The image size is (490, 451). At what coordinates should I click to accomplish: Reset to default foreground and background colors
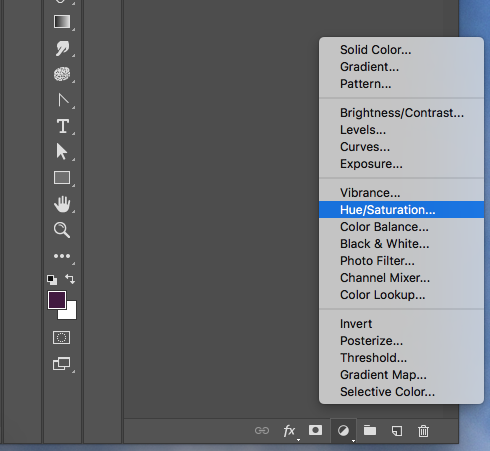coord(52,279)
